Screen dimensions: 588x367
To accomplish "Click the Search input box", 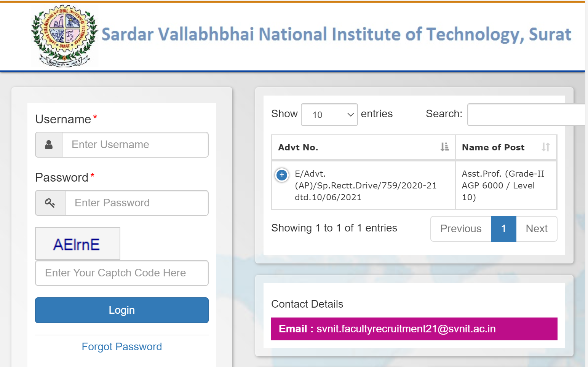I will [x=526, y=115].
